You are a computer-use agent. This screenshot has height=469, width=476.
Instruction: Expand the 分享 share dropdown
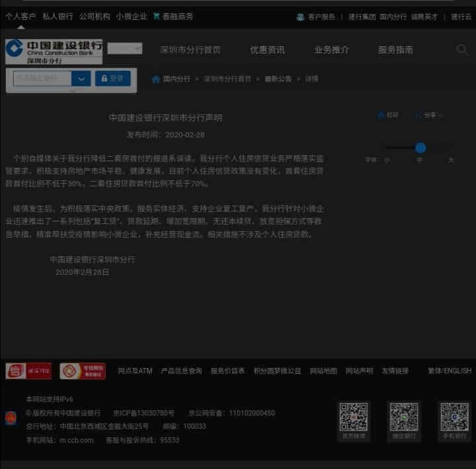[441, 116]
